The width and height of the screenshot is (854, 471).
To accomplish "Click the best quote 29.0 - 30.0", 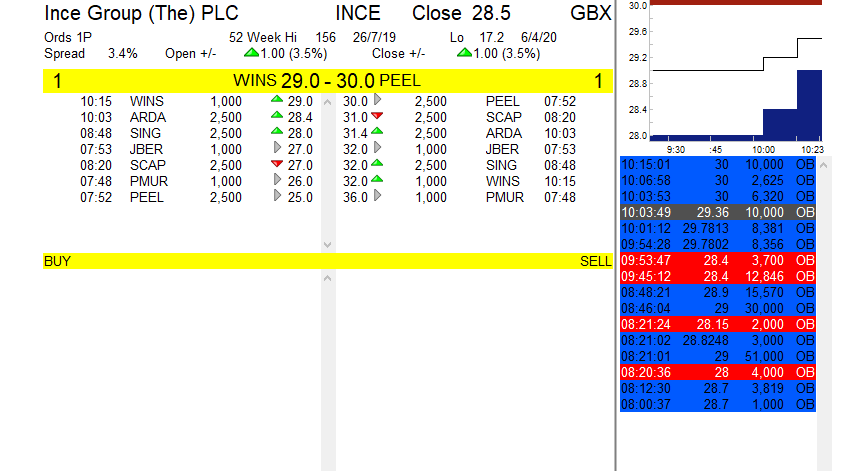I will tap(328, 81).
